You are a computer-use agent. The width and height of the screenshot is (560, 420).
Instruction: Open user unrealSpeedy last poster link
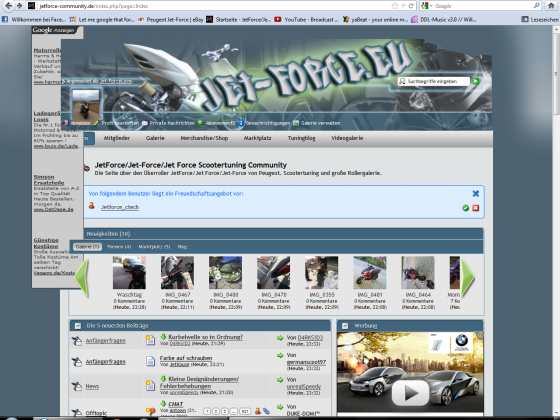pyautogui.click(x=304, y=386)
